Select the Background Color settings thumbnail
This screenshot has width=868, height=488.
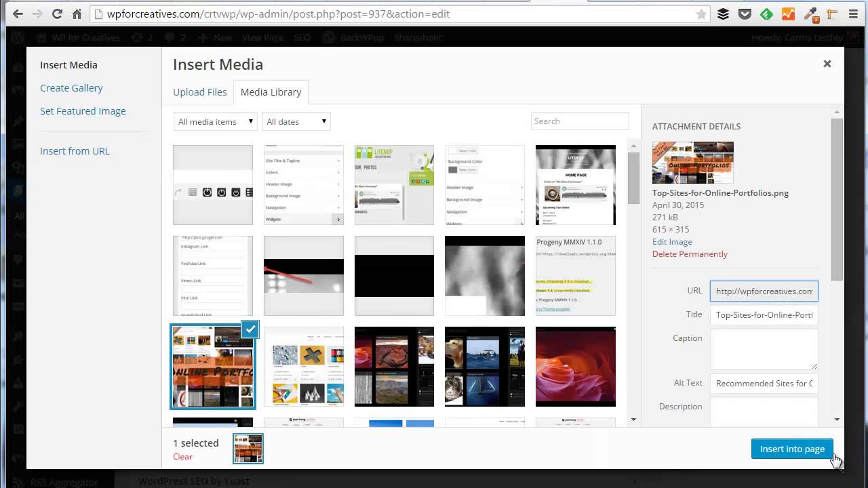click(x=485, y=185)
